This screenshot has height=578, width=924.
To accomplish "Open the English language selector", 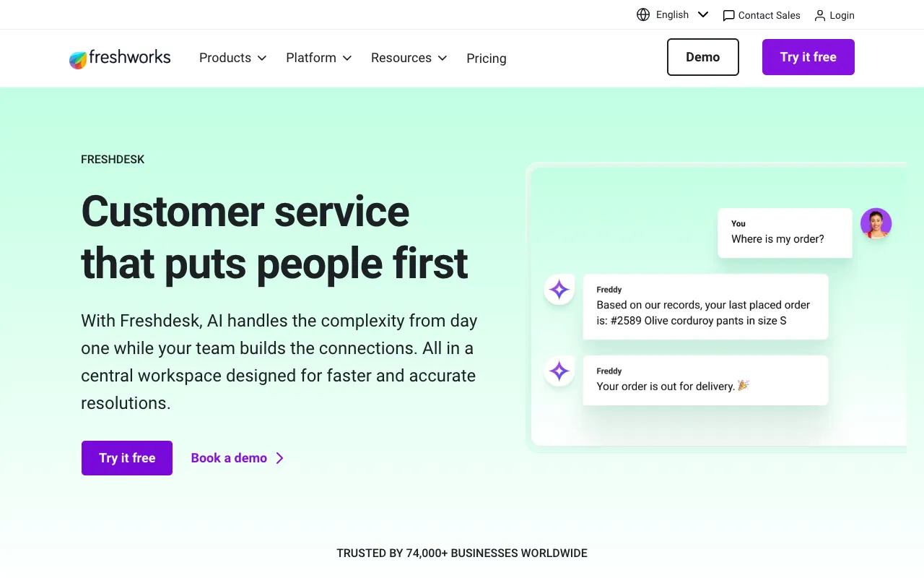I will [x=671, y=14].
